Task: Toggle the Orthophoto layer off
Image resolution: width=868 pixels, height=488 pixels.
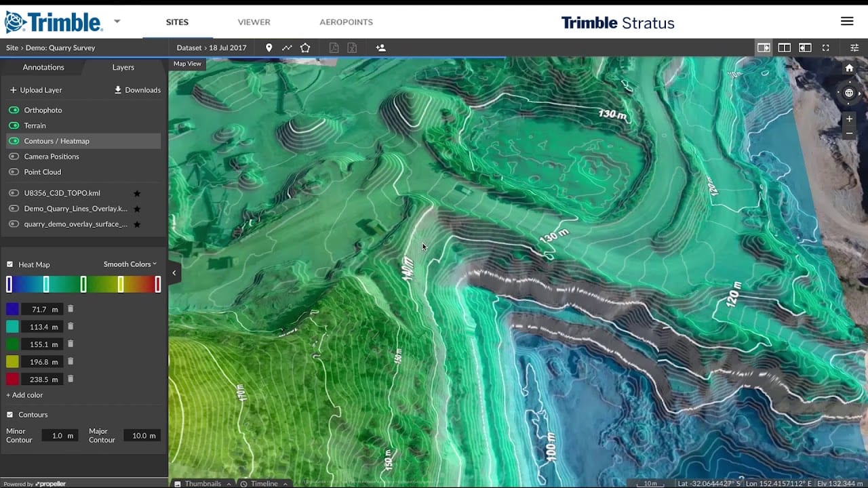Action: point(14,110)
